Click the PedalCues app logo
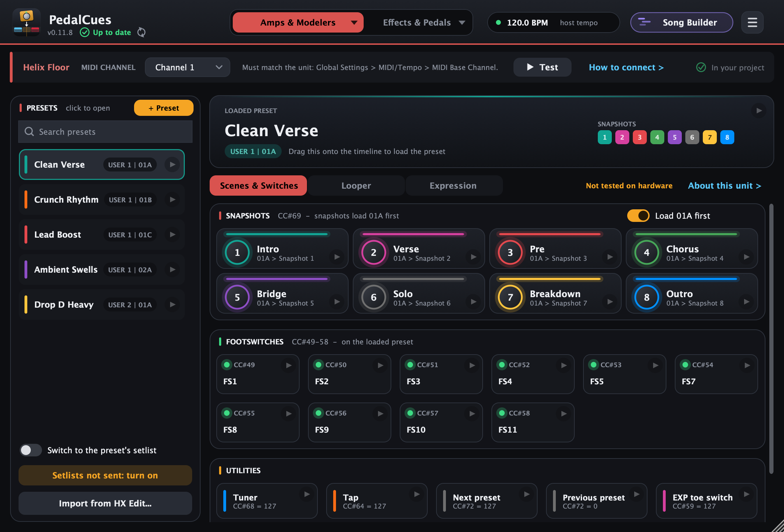Image resolution: width=784 pixels, height=532 pixels. click(x=27, y=22)
